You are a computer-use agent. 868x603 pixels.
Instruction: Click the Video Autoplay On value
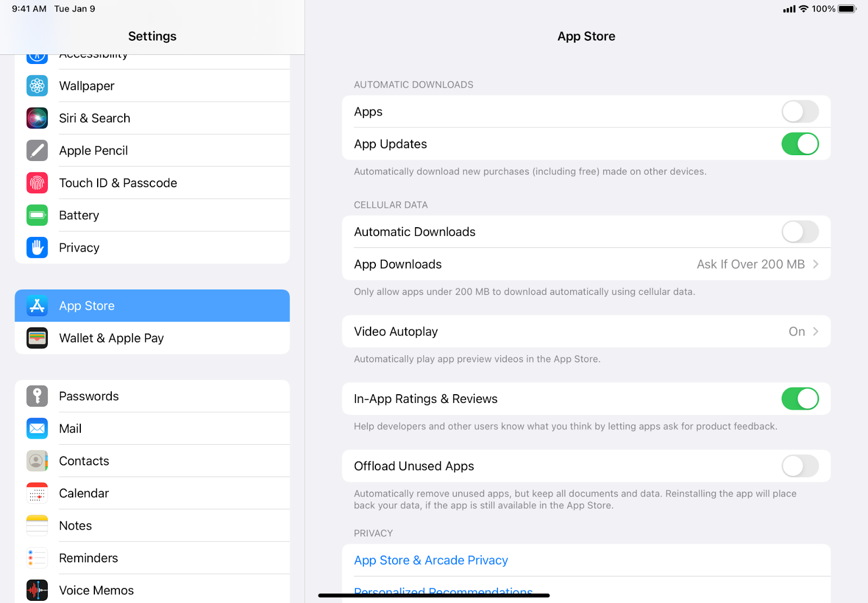click(796, 331)
